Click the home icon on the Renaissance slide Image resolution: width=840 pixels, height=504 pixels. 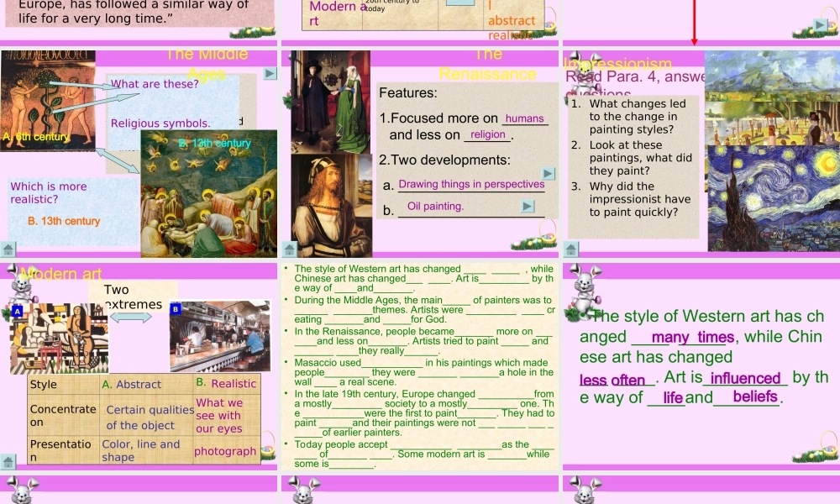point(289,249)
